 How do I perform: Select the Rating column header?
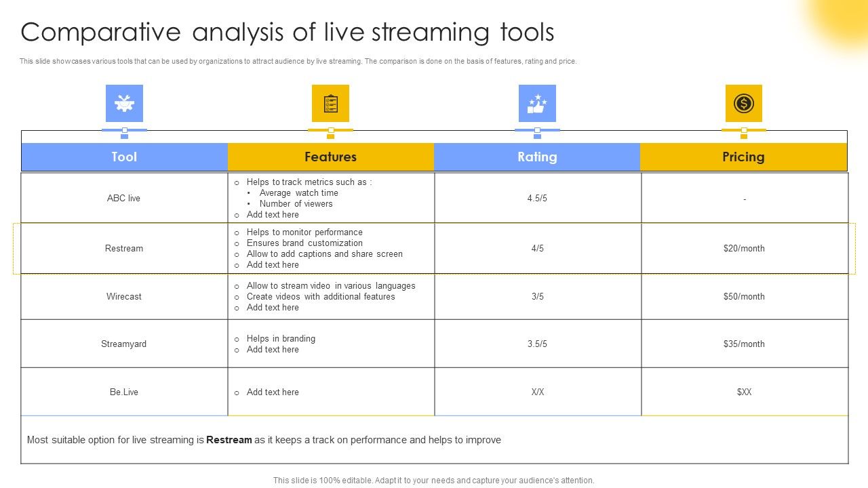pyautogui.click(x=537, y=157)
